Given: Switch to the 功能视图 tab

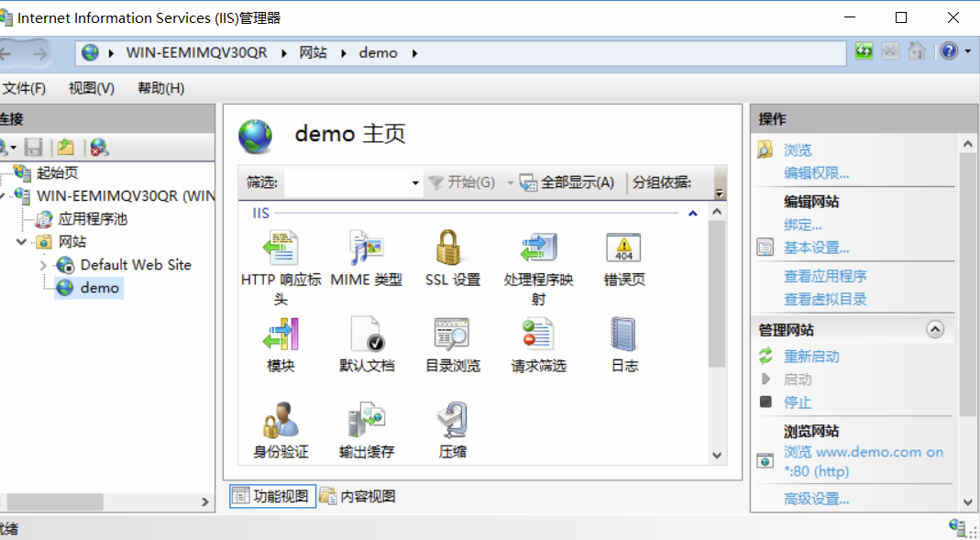Looking at the screenshot, I should 272,496.
